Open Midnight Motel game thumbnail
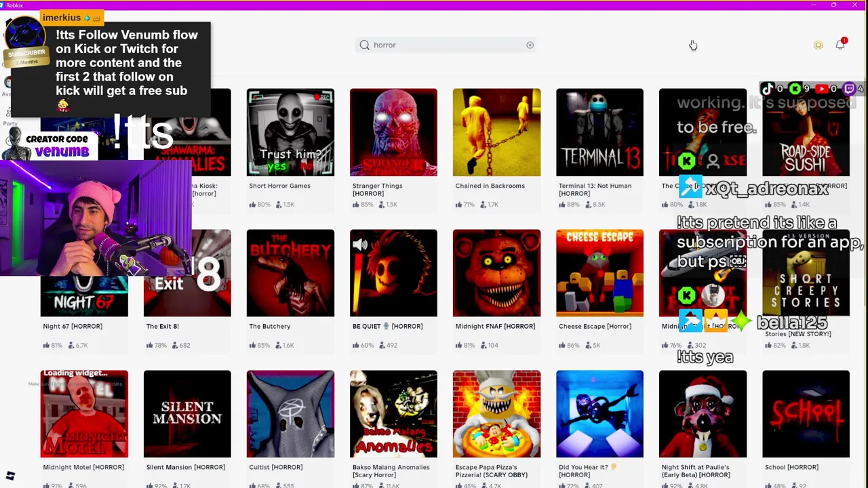Viewport: 868px width, 488px height. [84, 414]
